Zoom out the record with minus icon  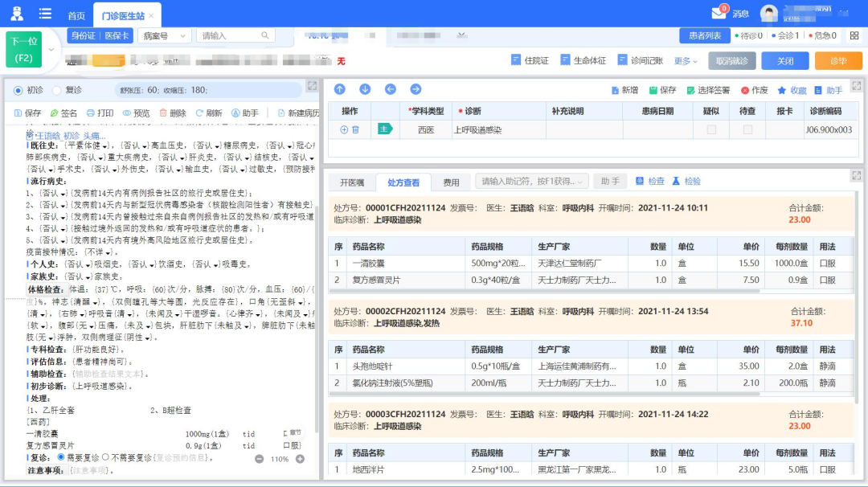click(x=259, y=459)
